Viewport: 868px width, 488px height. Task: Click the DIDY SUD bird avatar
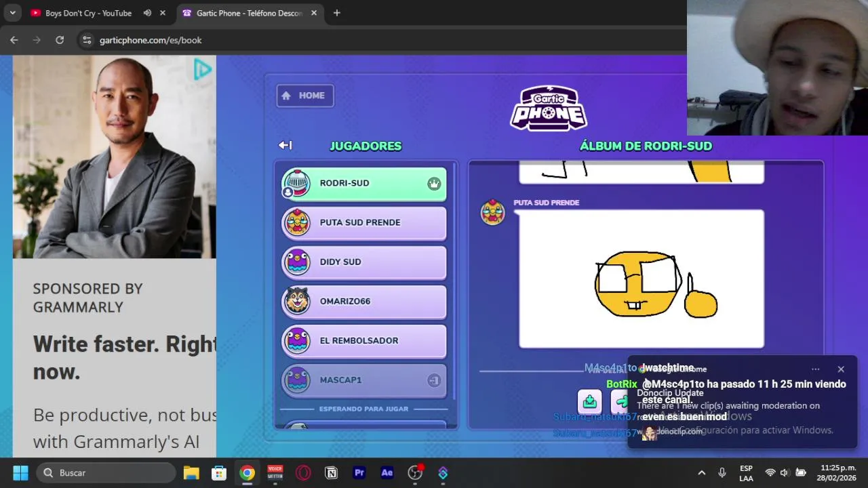pyautogui.click(x=297, y=262)
